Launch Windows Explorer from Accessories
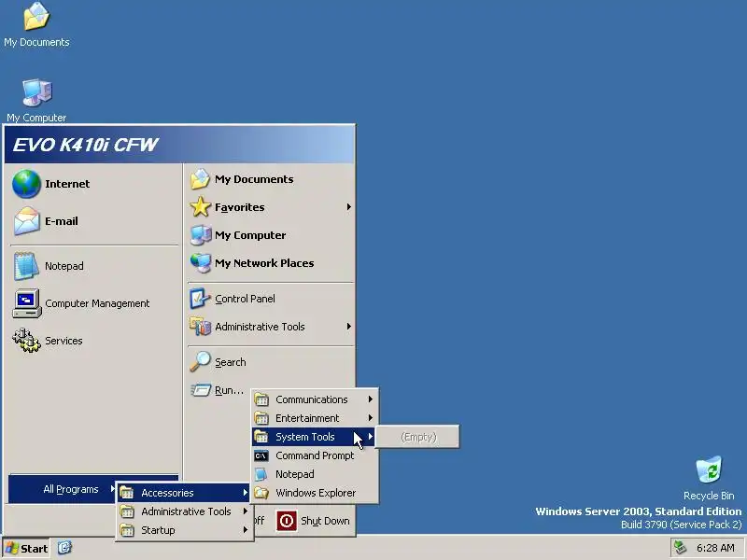The image size is (747, 560). tap(315, 493)
